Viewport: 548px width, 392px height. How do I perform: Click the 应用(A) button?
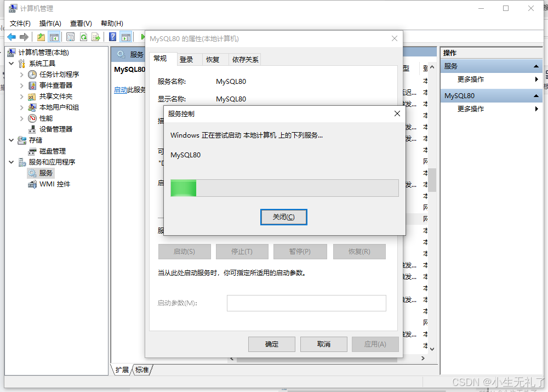[375, 344]
